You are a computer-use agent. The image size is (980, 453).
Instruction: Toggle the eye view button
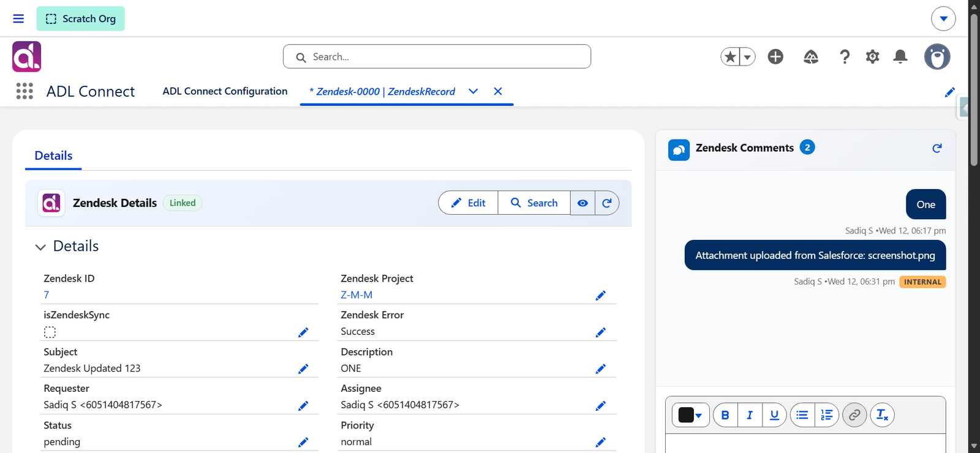(582, 203)
